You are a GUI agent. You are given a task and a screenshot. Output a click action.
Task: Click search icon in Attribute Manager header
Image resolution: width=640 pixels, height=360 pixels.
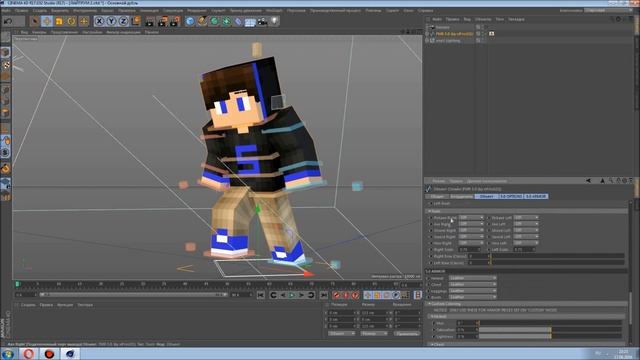611,180
